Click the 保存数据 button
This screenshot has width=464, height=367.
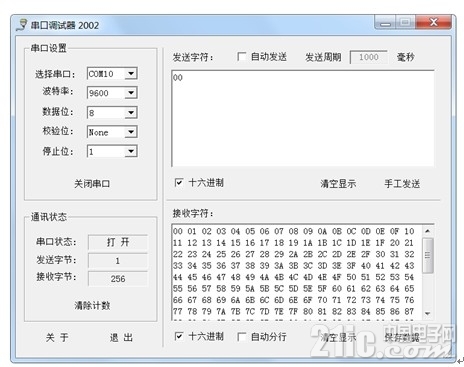402,337
